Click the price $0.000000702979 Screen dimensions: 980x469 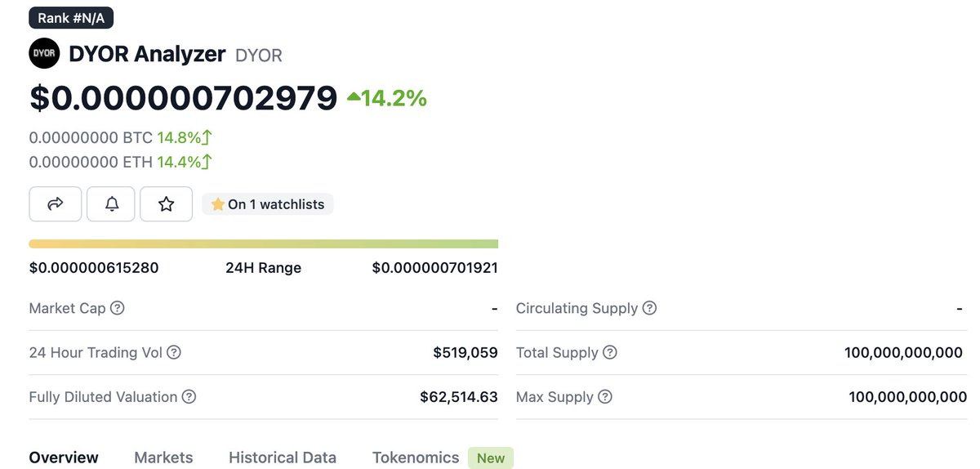pyautogui.click(x=183, y=97)
